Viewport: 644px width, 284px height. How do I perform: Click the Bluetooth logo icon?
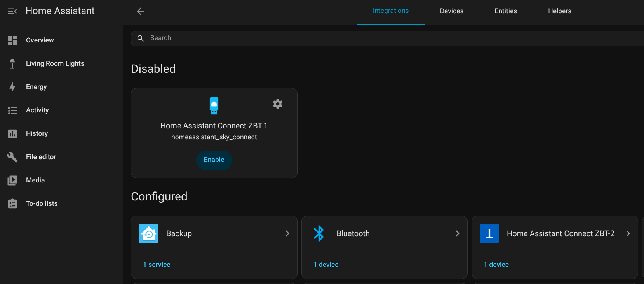click(x=319, y=233)
